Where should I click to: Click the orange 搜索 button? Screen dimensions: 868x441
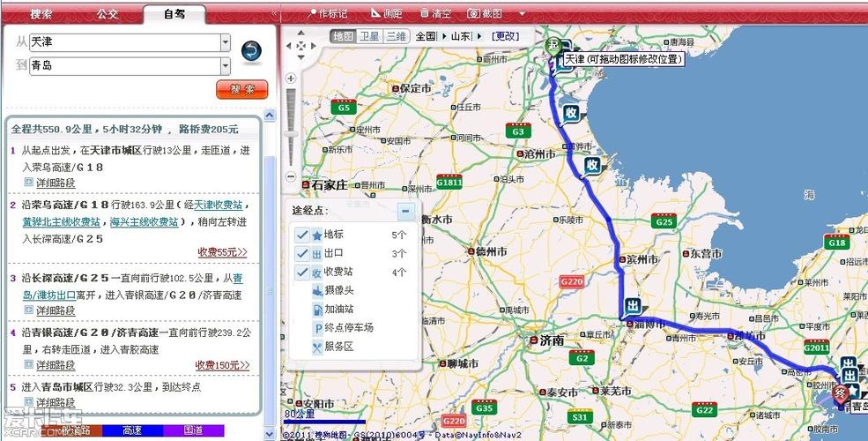[242, 89]
